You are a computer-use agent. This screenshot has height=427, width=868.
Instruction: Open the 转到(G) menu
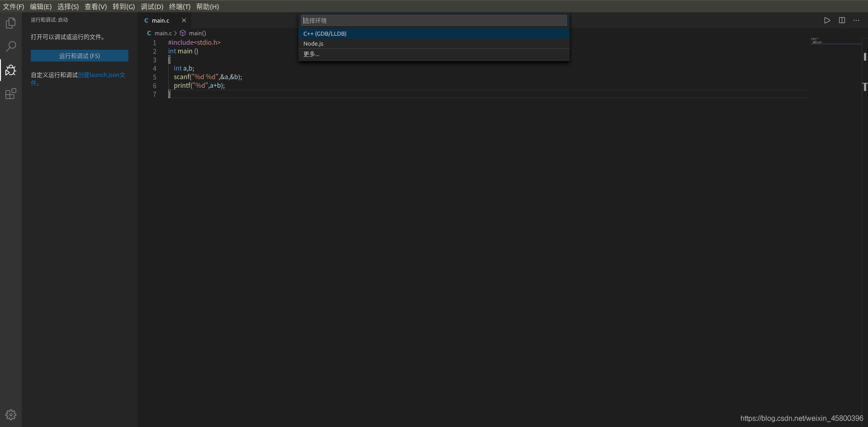pos(123,6)
